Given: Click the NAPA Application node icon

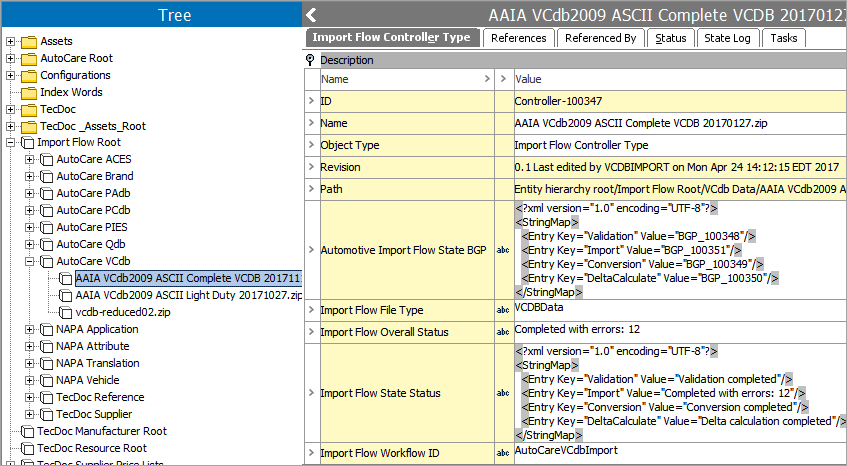Looking at the screenshot, I should 47,329.
